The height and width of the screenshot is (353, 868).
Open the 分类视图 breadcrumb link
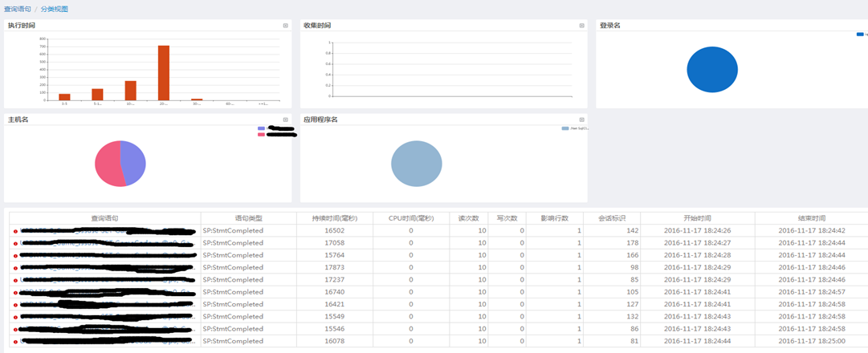pyautogui.click(x=55, y=9)
